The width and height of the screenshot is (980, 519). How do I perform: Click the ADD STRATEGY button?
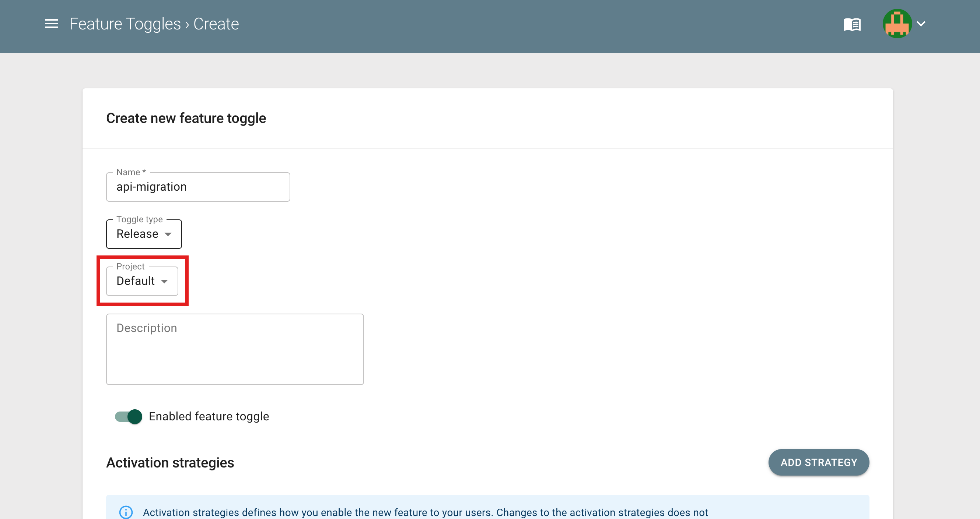819,462
